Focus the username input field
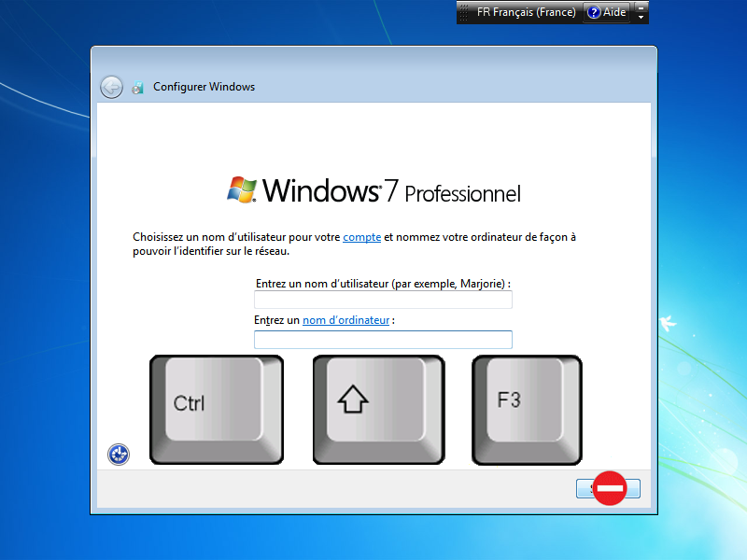This screenshot has width=747, height=560. (383, 300)
